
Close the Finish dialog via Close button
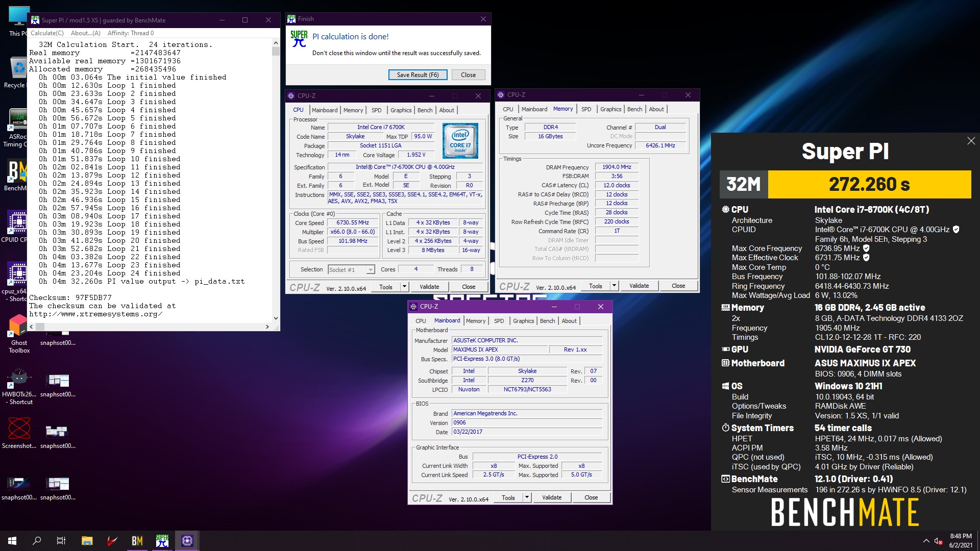(x=468, y=74)
